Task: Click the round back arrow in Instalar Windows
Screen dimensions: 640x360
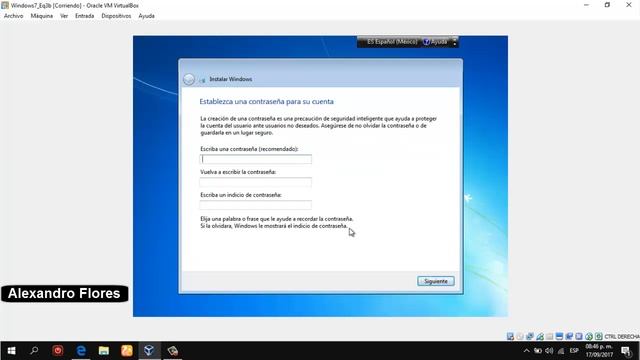Action: (189, 79)
